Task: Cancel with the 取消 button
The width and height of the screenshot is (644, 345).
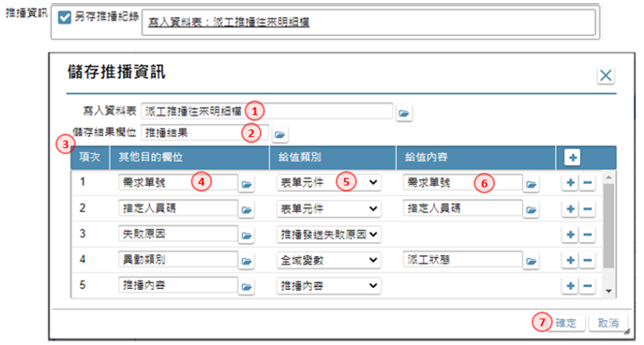Action: [608, 323]
